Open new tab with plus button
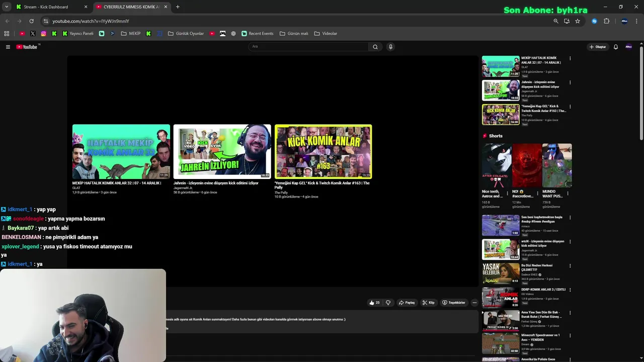Viewport: 644px width, 362px height. pyautogui.click(x=178, y=7)
